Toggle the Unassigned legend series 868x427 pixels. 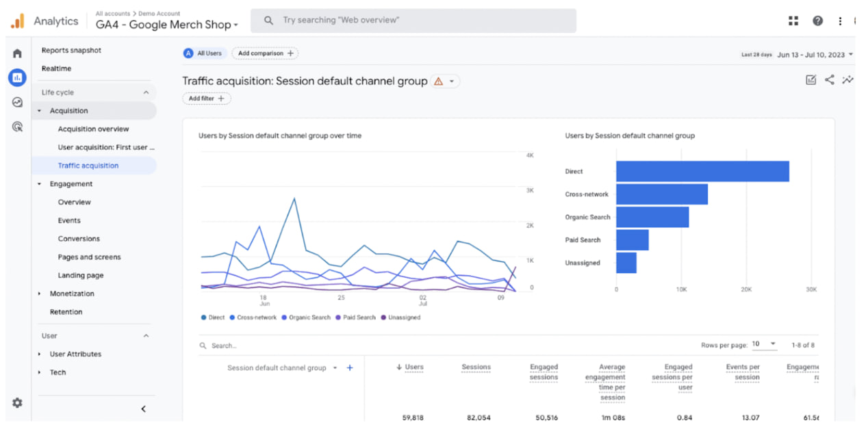(400, 318)
